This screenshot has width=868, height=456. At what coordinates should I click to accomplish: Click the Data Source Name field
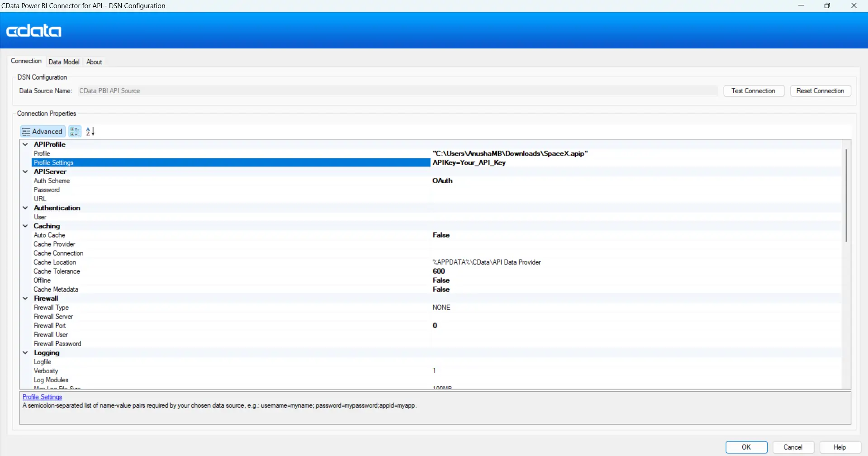point(398,91)
